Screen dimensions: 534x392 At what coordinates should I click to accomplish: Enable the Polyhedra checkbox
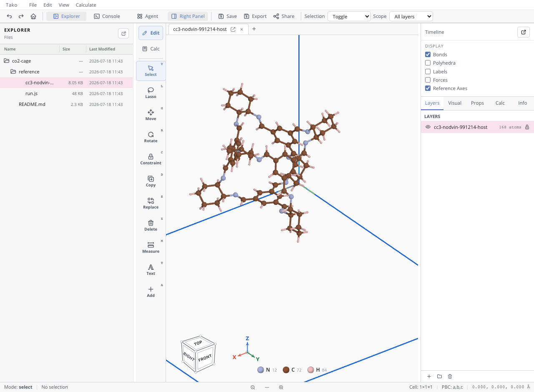click(428, 63)
